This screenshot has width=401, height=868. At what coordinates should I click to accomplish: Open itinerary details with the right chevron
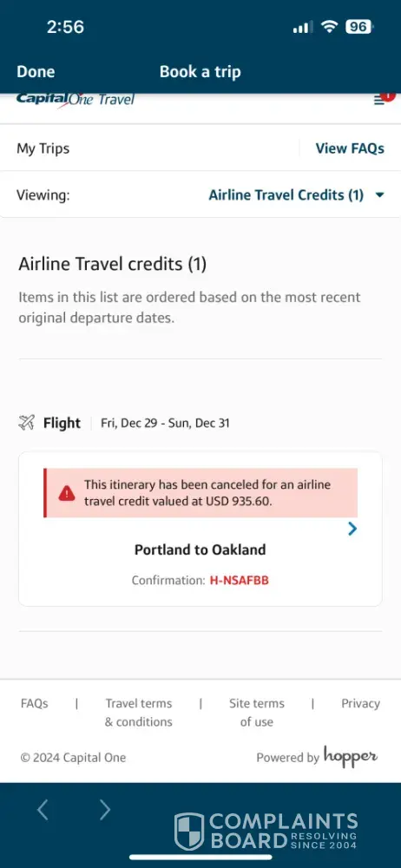(352, 529)
